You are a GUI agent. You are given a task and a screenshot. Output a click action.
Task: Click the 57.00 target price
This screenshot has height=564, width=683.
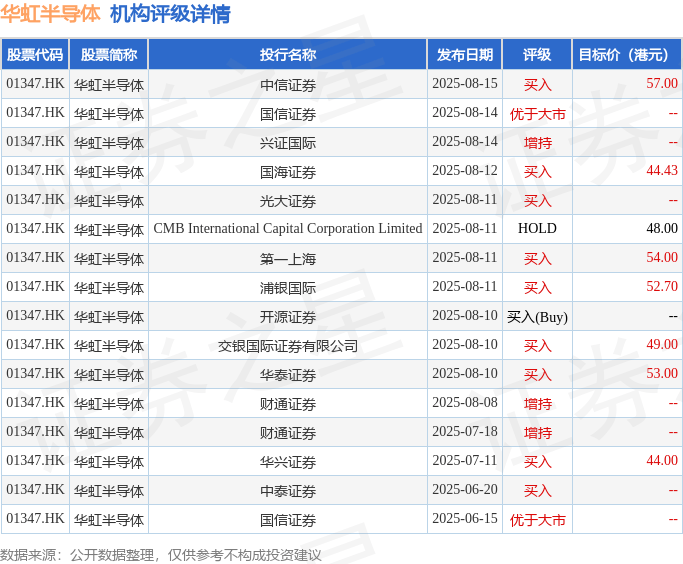click(x=661, y=84)
